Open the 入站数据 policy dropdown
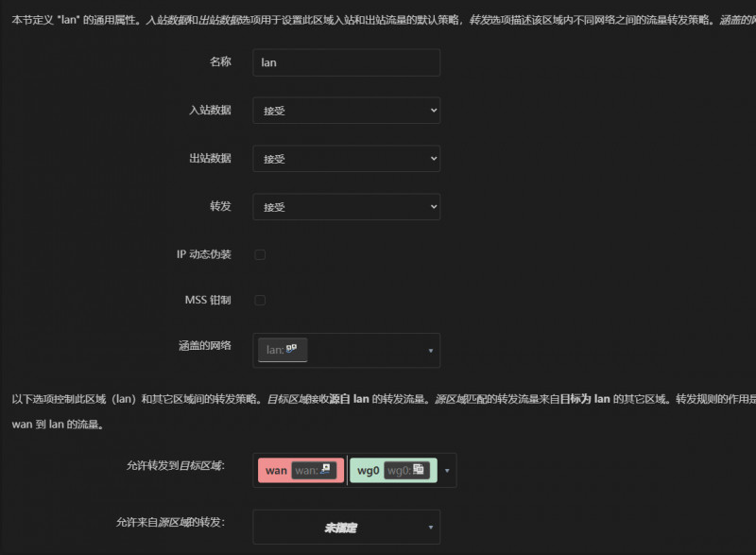This screenshot has height=555, width=756. coord(346,111)
